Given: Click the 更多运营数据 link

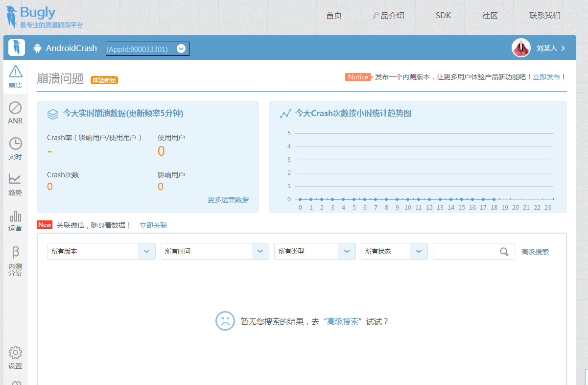Looking at the screenshot, I should tap(228, 200).
